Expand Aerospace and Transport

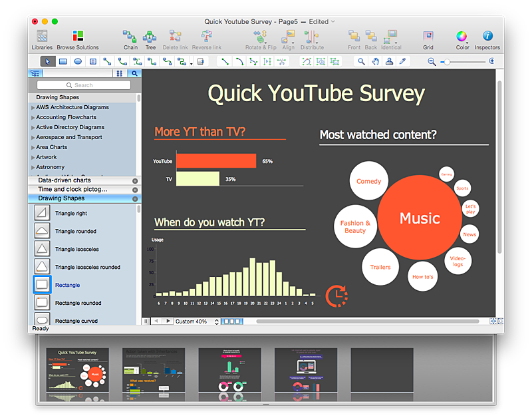(x=33, y=138)
